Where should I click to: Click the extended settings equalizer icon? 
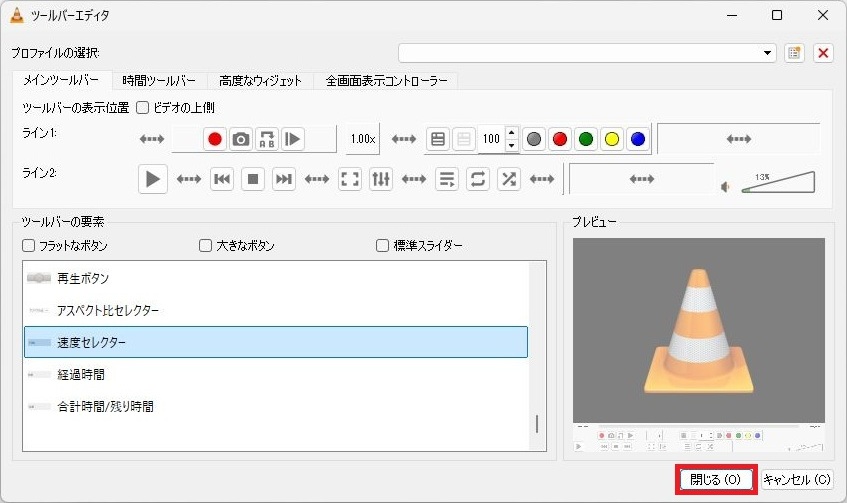tap(381, 179)
